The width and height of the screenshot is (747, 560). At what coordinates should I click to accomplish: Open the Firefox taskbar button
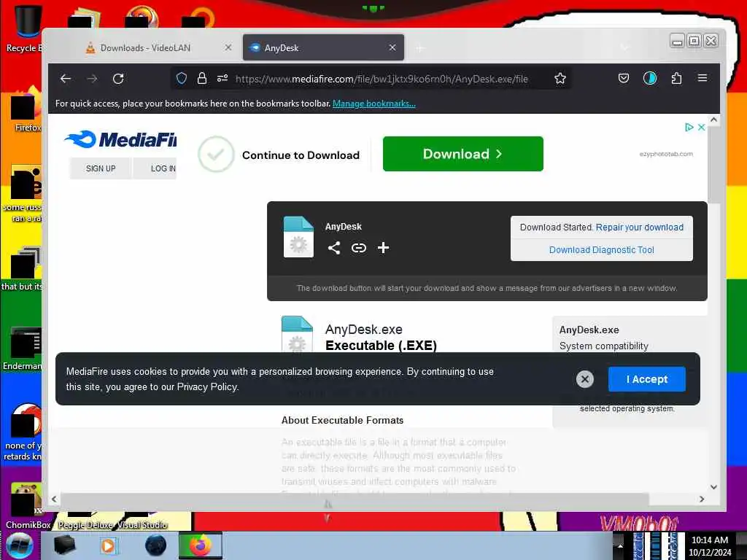(201, 545)
